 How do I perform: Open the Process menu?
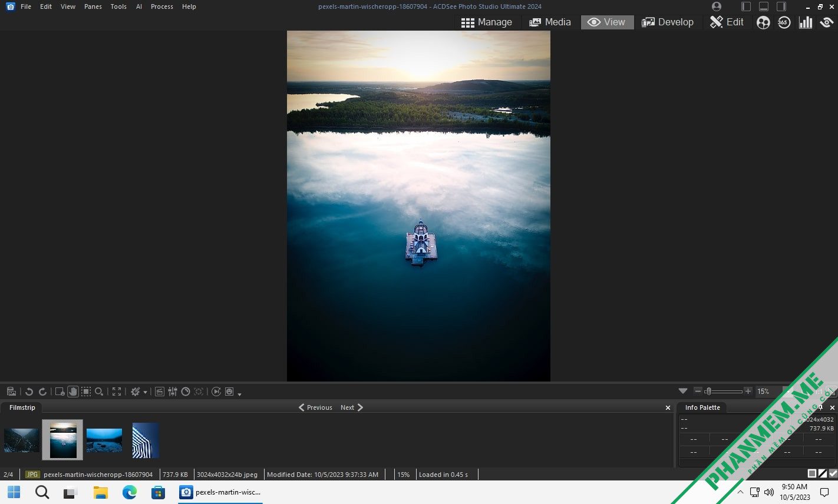(162, 6)
